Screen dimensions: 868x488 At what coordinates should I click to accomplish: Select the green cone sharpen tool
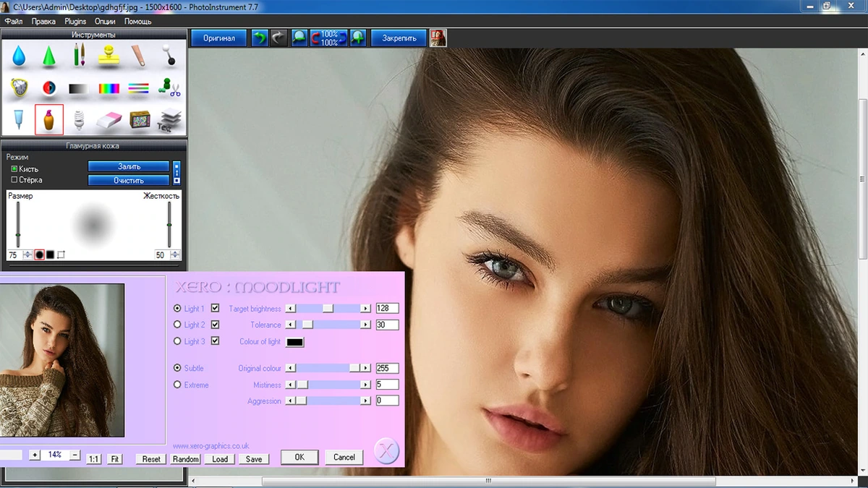(49, 56)
